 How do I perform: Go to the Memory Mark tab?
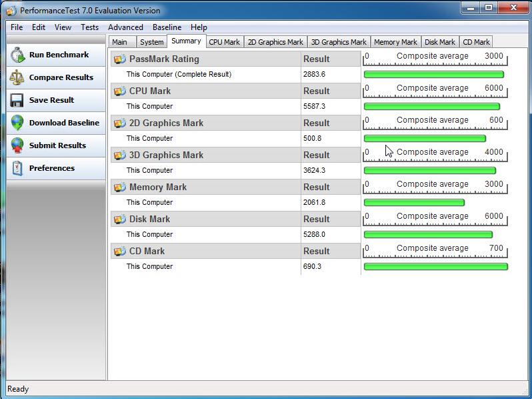(x=395, y=42)
